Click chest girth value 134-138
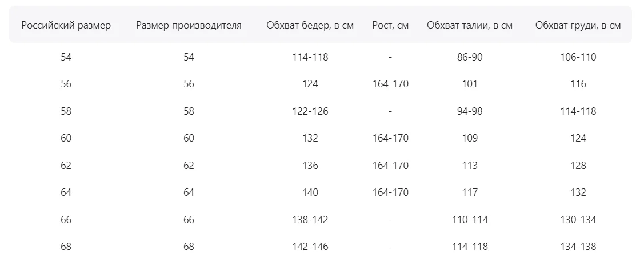 tap(578, 247)
